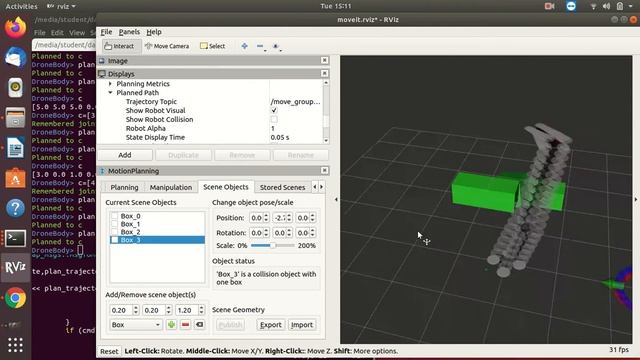This screenshot has height=360, width=640.
Task: Collapse the Planned Path tree item
Action: [x=110, y=93]
